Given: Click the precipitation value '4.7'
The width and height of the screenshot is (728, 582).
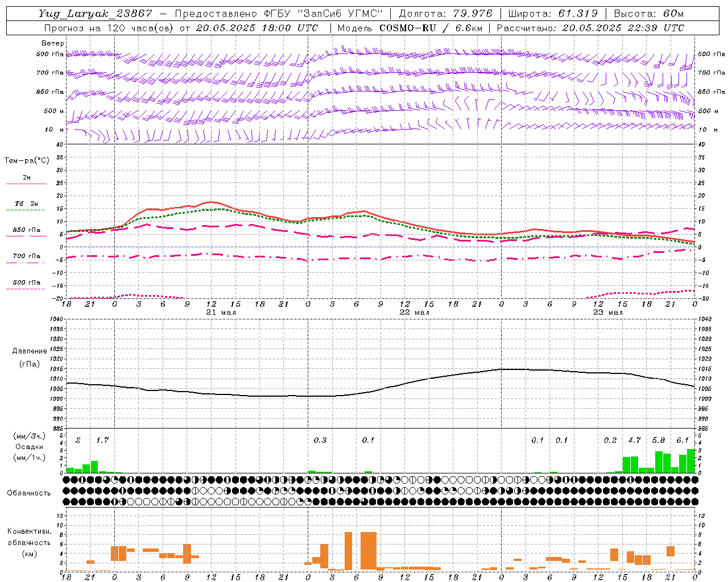Looking at the screenshot, I should coord(634,440).
